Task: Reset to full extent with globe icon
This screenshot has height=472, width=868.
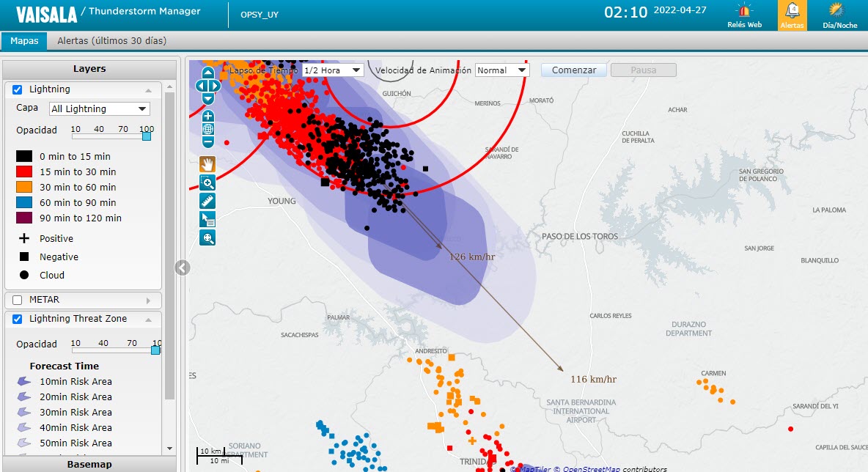Action: (x=207, y=130)
